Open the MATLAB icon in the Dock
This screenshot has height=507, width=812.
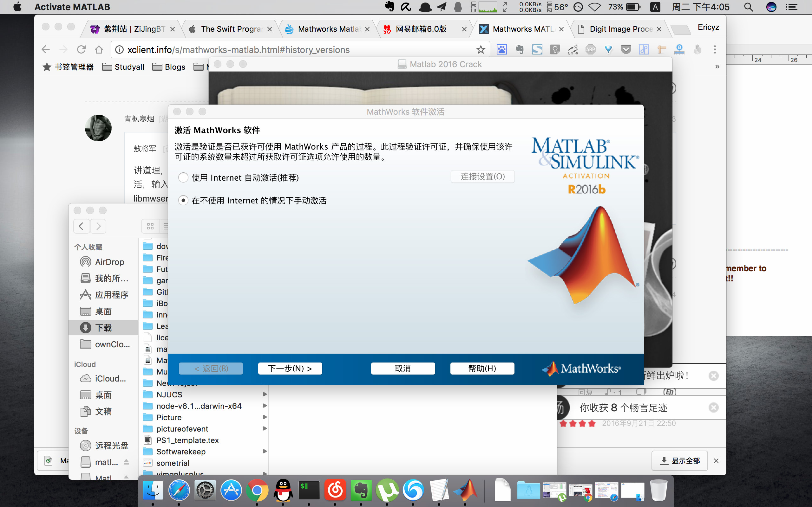click(465, 490)
